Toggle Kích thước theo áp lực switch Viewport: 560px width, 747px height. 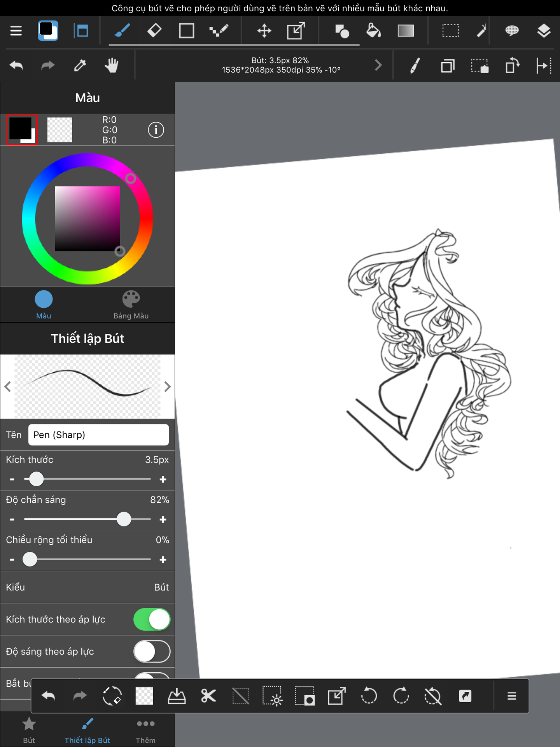(x=152, y=619)
